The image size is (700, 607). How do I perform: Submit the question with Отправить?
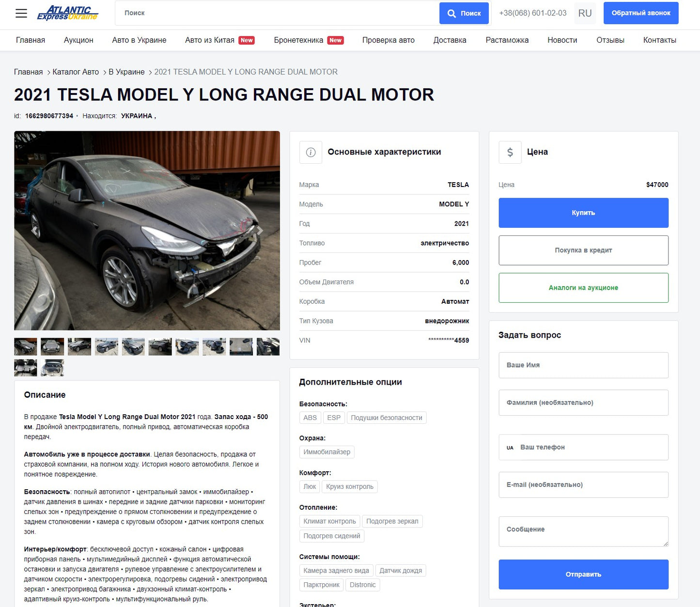coord(583,575)
